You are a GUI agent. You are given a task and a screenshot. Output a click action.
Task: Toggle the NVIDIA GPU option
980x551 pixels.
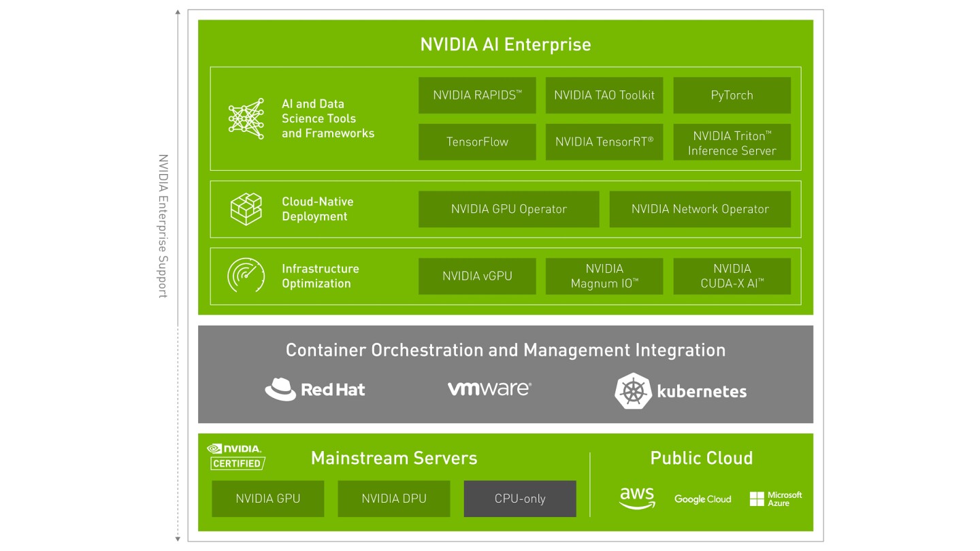click(x=267, y=499)
